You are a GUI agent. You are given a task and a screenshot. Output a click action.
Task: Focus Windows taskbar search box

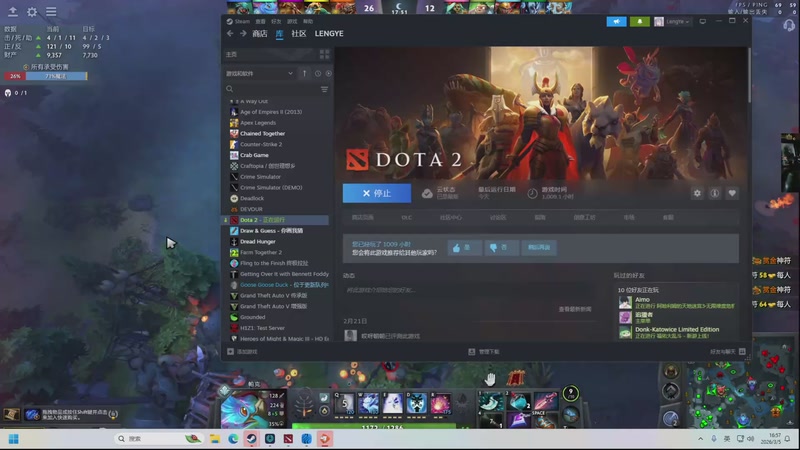coord(159,439)
